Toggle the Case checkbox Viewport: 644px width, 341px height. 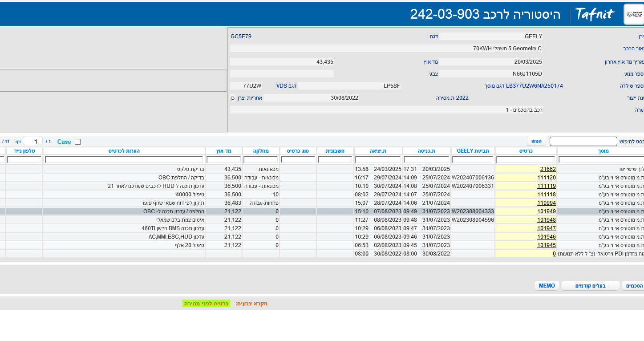tap(77, 142)
